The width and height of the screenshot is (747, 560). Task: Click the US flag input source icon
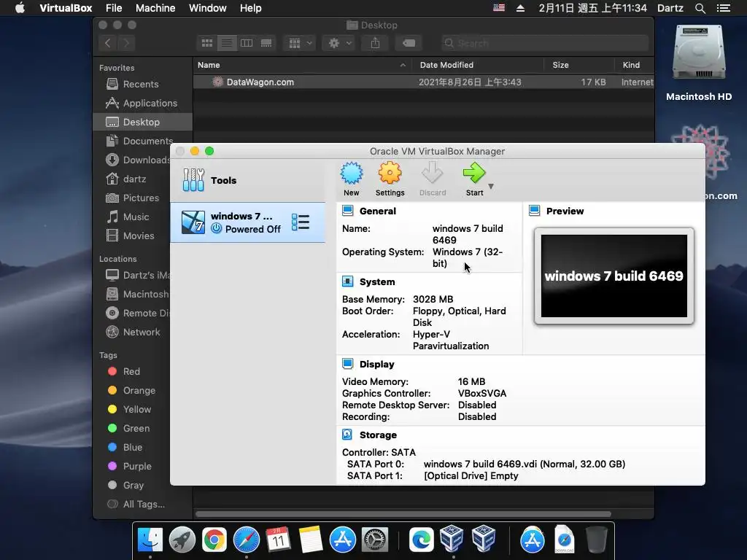tap(499, 8)
